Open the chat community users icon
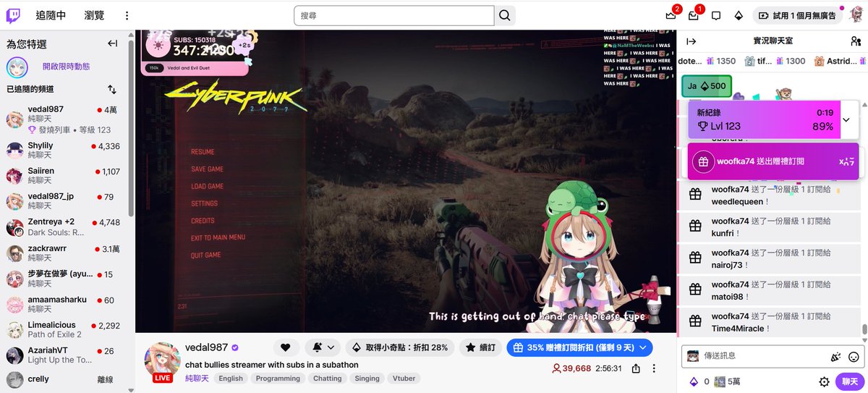 (856, 41)
